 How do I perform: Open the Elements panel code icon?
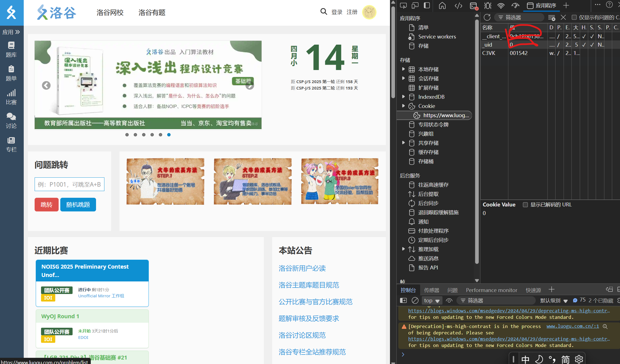click(458, 6)
